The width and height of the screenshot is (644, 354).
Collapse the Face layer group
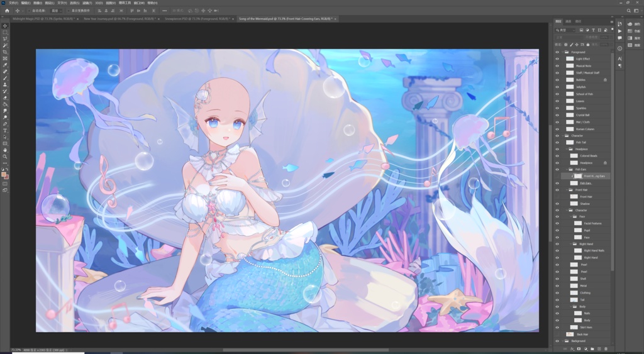(571, 216)
